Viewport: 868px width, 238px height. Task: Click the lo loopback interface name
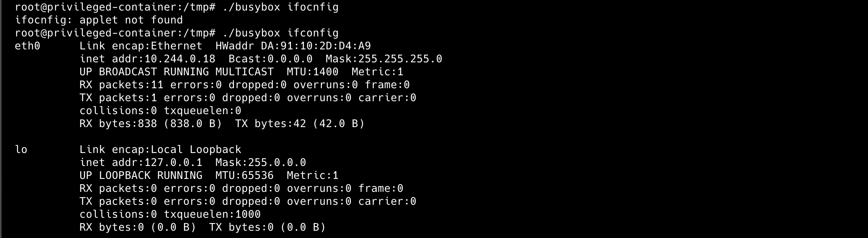pyautogui.click(x=21, y=150)
